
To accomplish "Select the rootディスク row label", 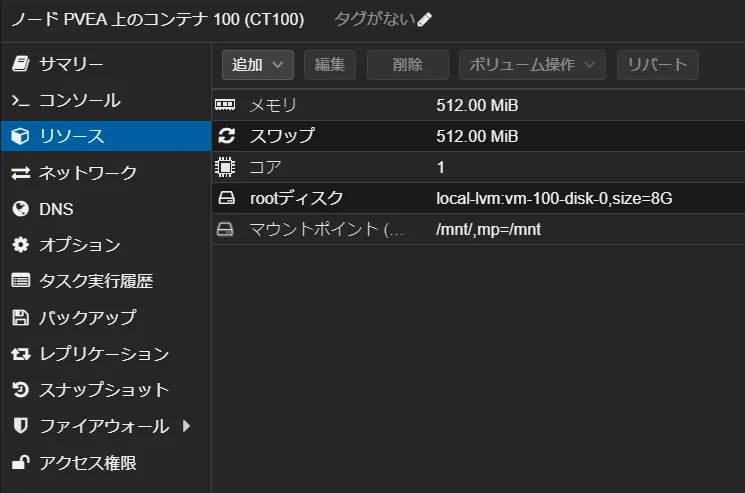I will pyautogui.click(x=296, y=198).
